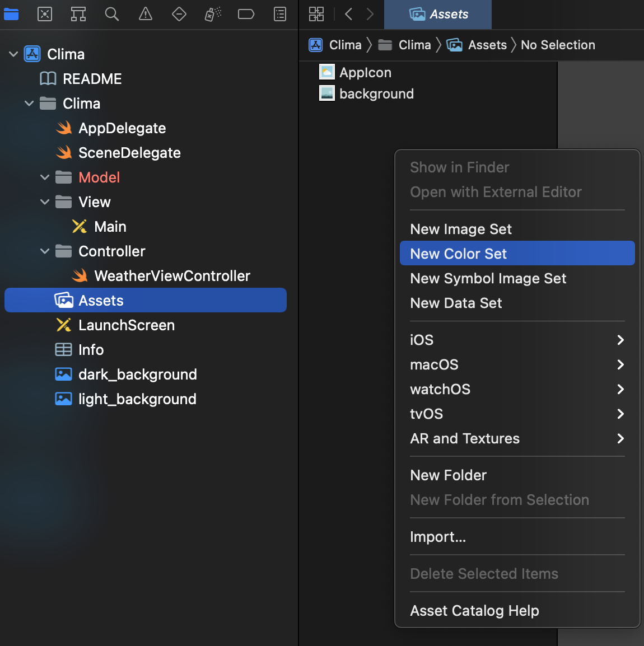Open LaunchScreen storyboard file
This screenshot has height=646, width=644.
point(127,325)
